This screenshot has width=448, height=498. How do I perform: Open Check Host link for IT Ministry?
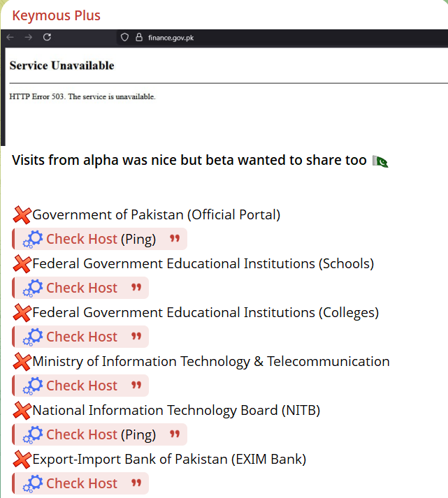coord(82,386)
